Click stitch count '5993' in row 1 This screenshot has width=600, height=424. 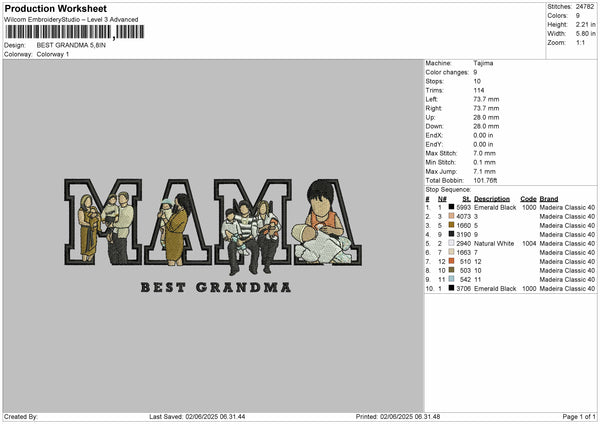point(463,207)
